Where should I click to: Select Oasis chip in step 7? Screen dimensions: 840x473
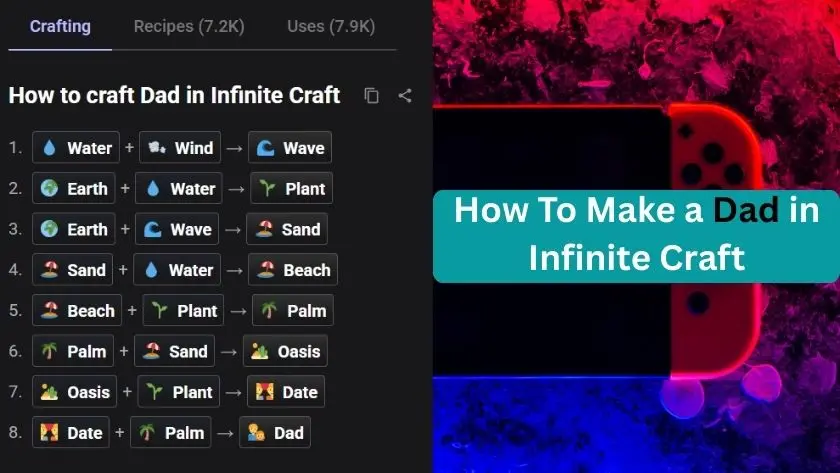[x=74, y=392]
